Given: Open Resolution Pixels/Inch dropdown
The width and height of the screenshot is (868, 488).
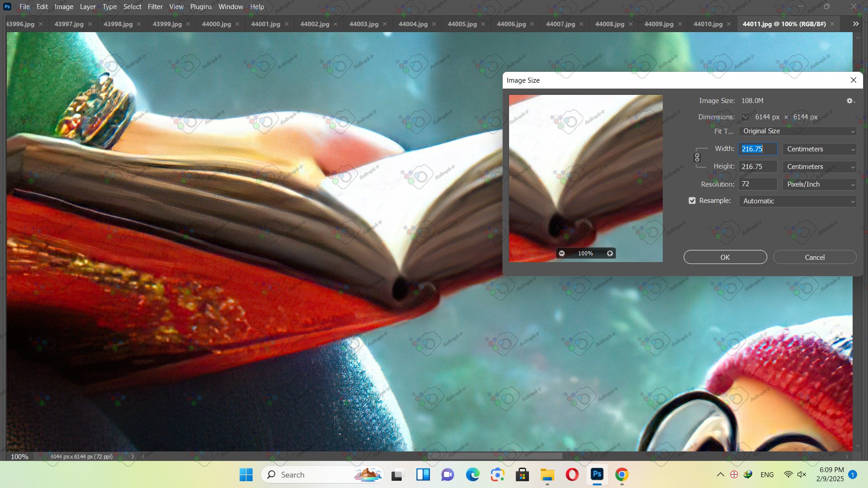Looking at the screenshot, I should [x=820, y=184].
